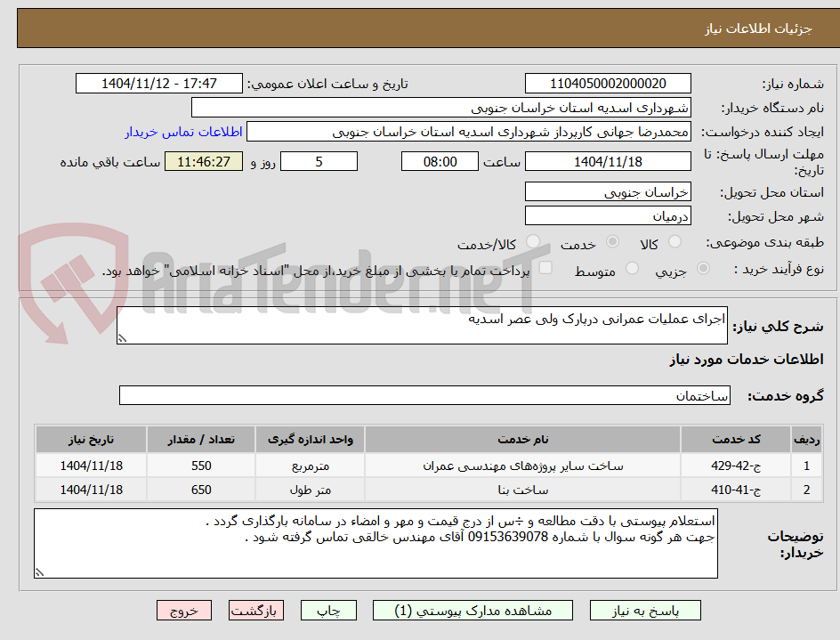Image resolution: width=840 pixels, height=640 pixels.
Task: Click the پاسخ به نیاز button
Action: tap(645, 611)
